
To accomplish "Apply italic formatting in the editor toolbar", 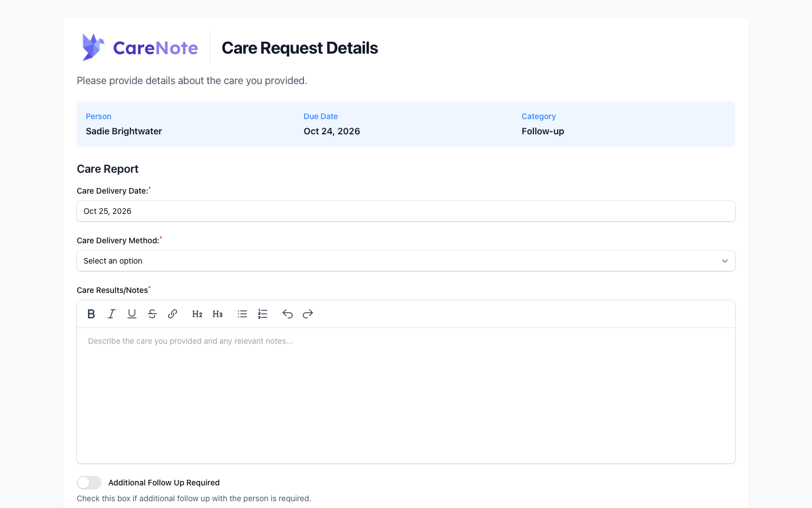I will (112, 314).
